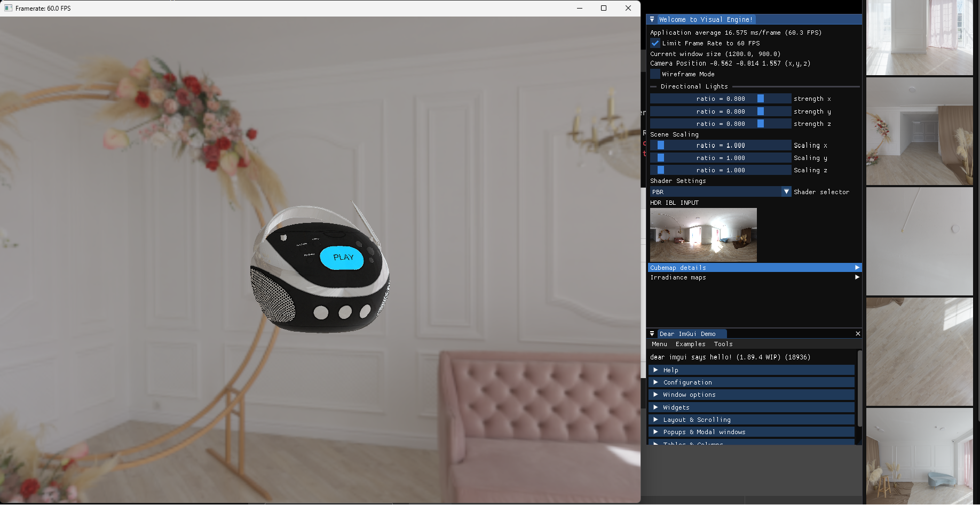980x505 pixels.
Task: Open the Tools menu
Action: (x=723, y=344)
